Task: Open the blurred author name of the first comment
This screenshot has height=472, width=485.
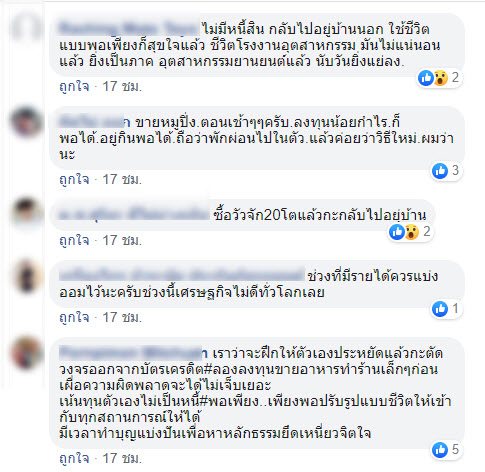Action: coord(129,28)
